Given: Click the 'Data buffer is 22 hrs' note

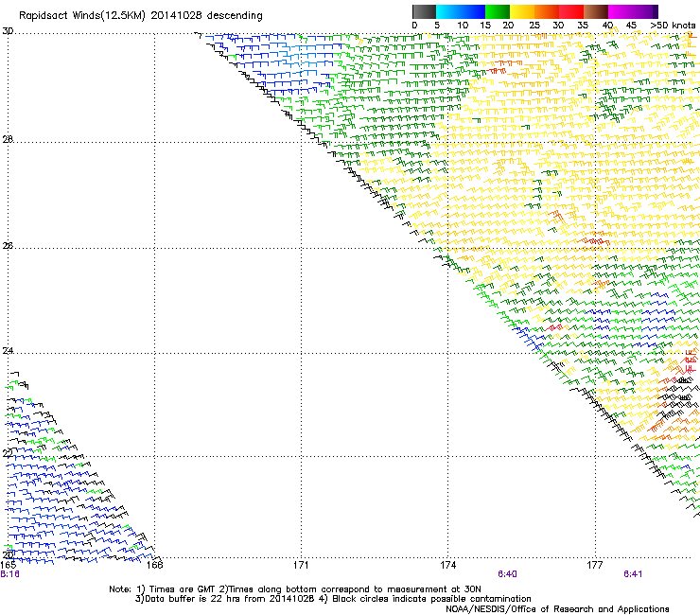Looking at the screenshot, I should pyautogui.click(x=333, y=599).
